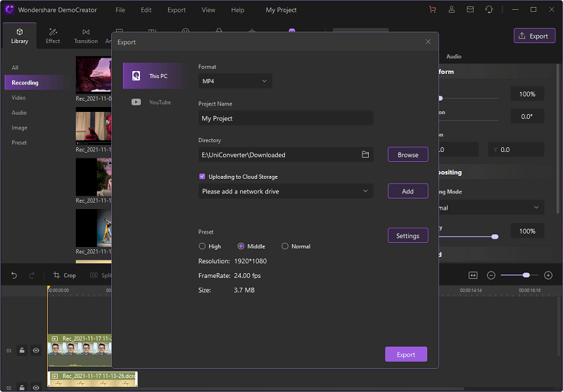This screenshot has width=563, height=392.
Task: Select the Middle preset radio button
Action: click(x=241, y=246)
